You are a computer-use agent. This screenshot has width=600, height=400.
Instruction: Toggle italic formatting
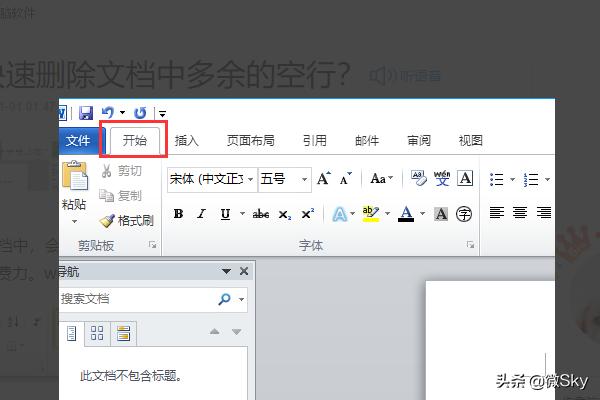pyautogui.click(x=201, y=214)
